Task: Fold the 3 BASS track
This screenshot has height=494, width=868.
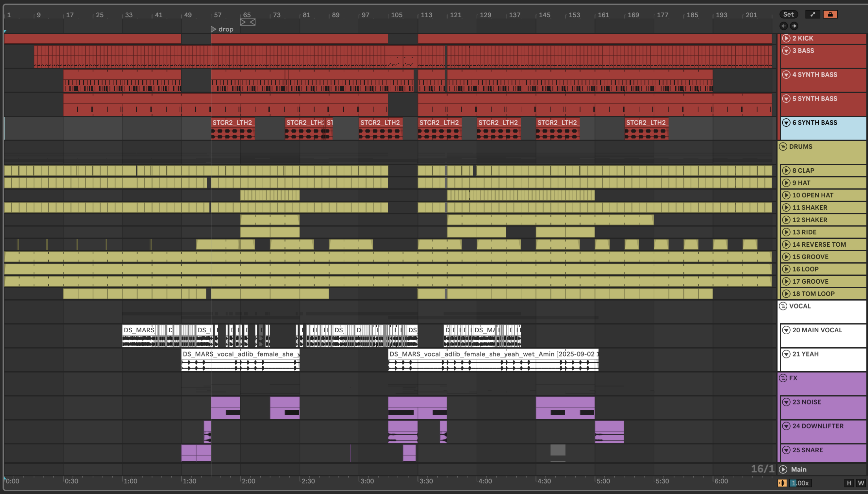Action: [x=786, y=51]
